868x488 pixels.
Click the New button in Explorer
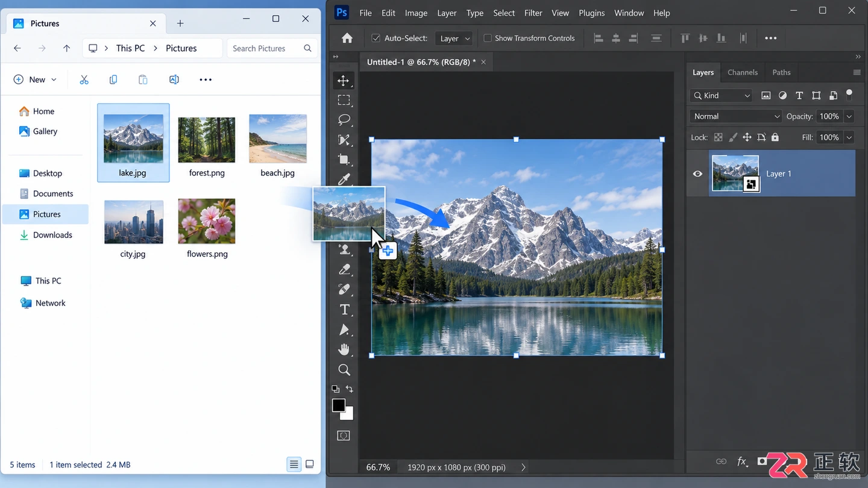click(x=35, y=80)
